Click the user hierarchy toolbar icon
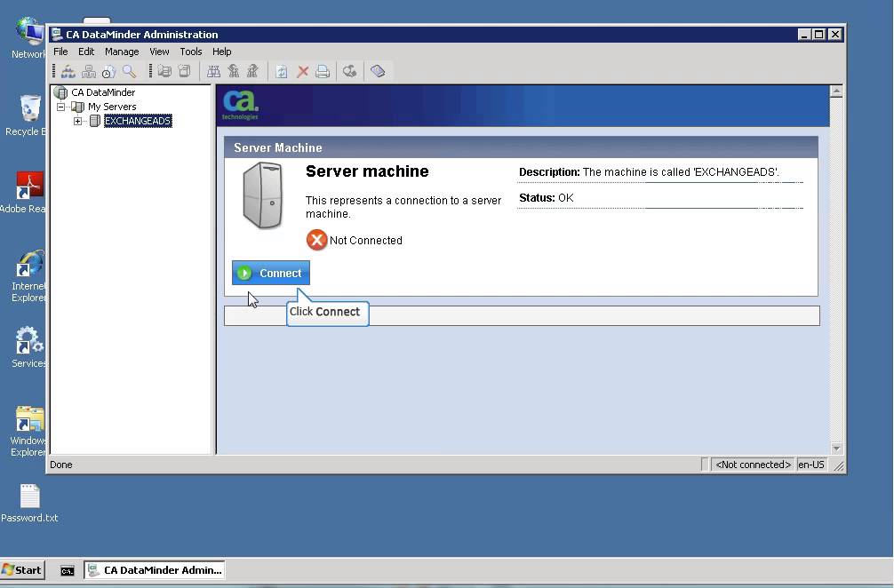The image size is (894, 588). pyautogui.click(x=68, y=71)
